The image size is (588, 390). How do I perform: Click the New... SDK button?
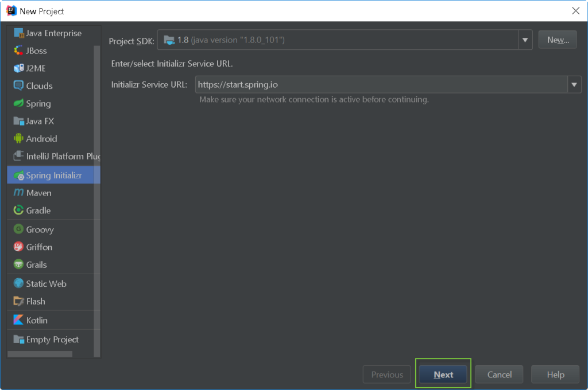coord(558,40)
